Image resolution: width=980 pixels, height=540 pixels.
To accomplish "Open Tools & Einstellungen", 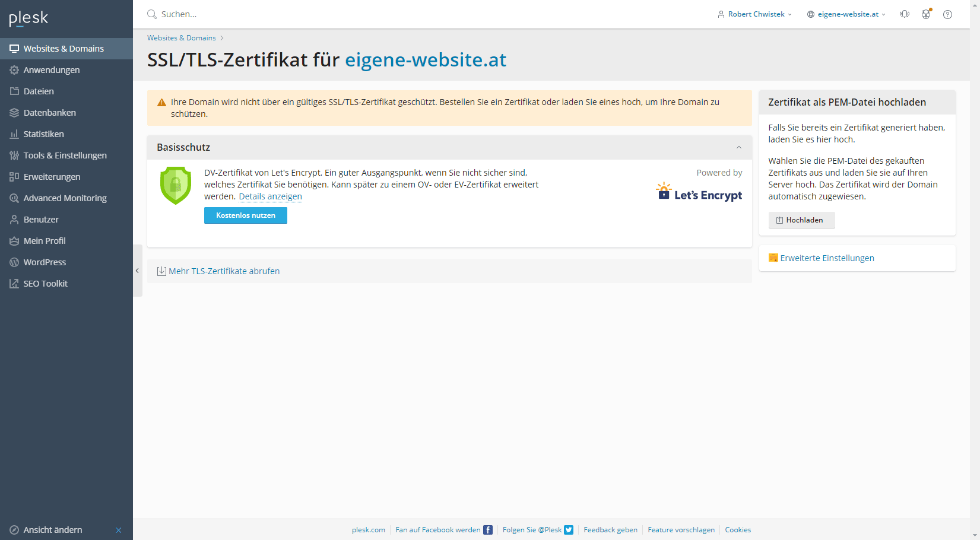I will pyautogui.click(x=66, y=155).
